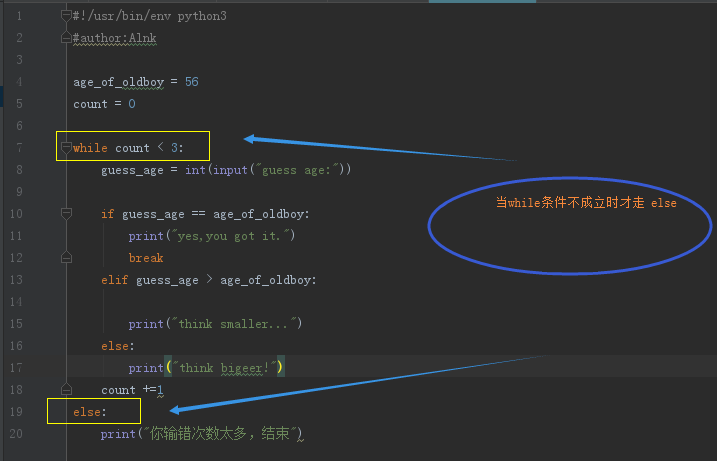
Task: Click line number 14 in the gutter
Action: [16, 301]
